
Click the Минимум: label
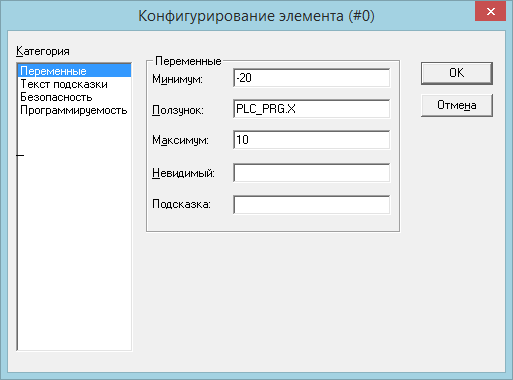177,79
